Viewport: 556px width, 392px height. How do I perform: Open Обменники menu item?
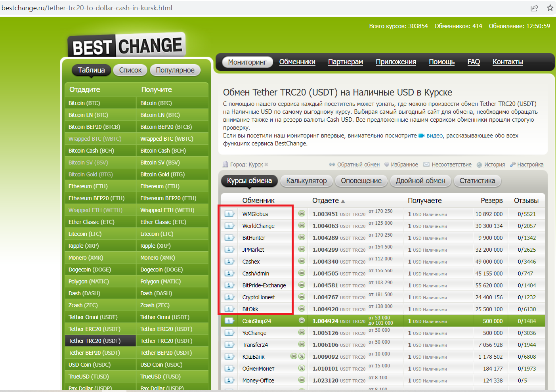(297, 62)
